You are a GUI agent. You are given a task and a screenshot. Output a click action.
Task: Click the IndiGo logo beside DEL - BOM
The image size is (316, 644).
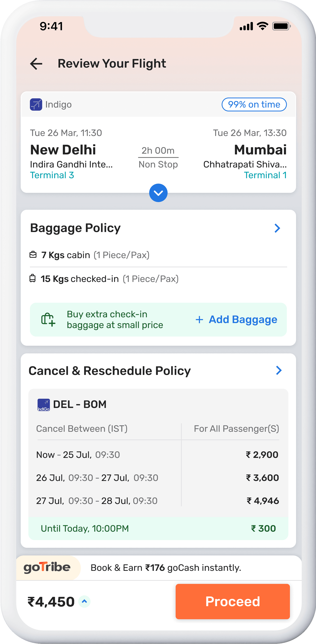point(44,405)
